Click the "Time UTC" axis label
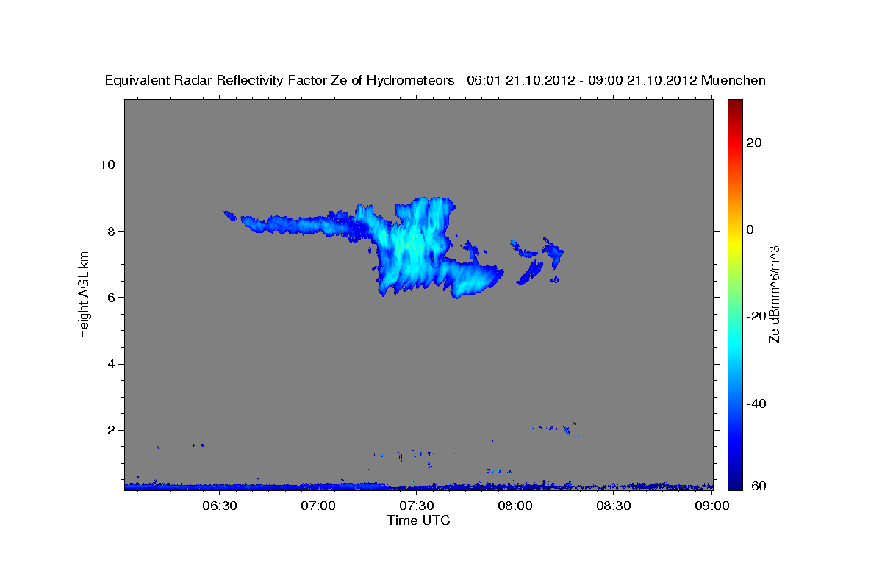Viewport: 882px width, 588px height. [418, 520]
